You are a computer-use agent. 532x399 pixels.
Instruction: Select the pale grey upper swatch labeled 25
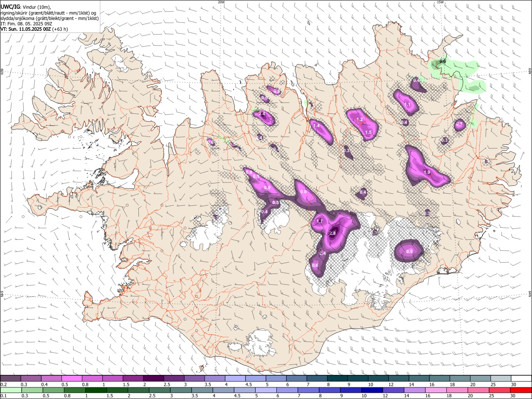pos(501,378)
